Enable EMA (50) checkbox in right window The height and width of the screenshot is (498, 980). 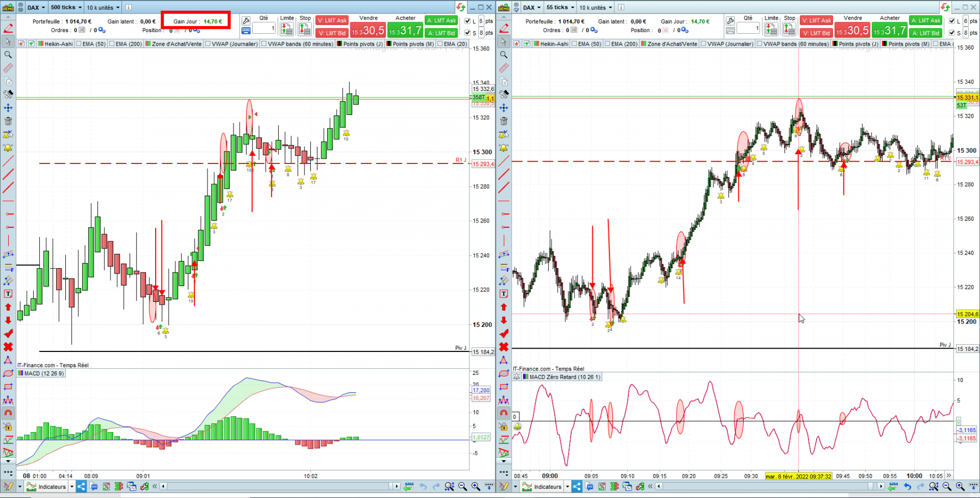(x=574, y=44)
